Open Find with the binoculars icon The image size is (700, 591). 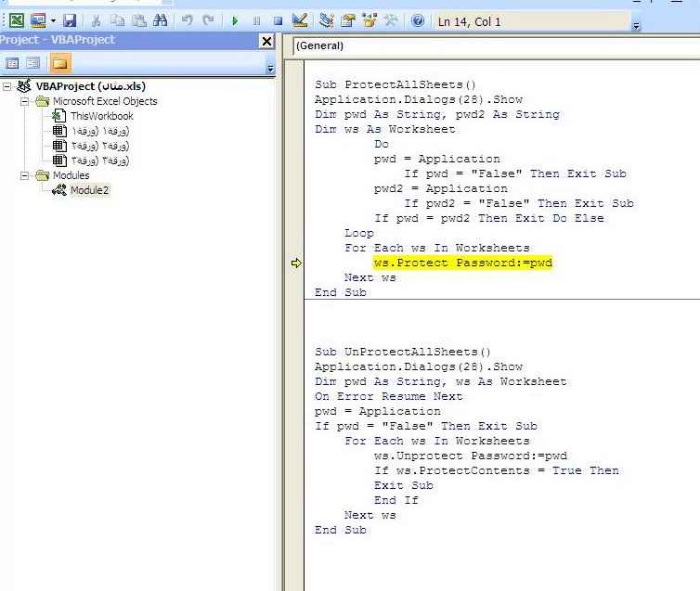pos(161,20)
